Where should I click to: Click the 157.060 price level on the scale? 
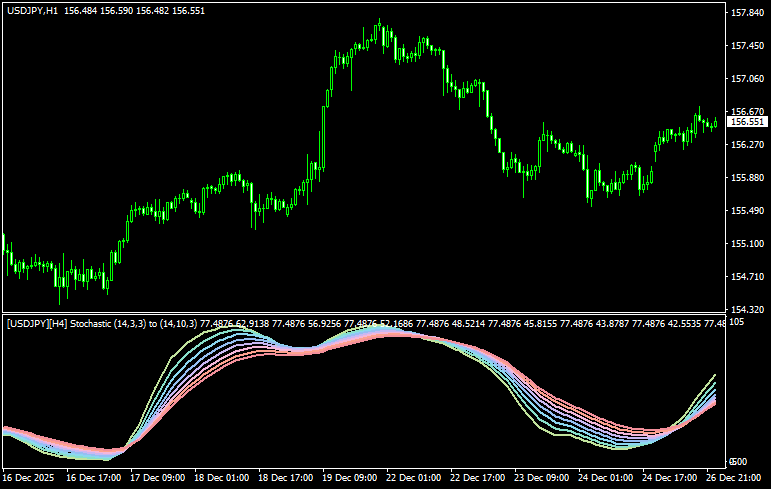[747, 79]
